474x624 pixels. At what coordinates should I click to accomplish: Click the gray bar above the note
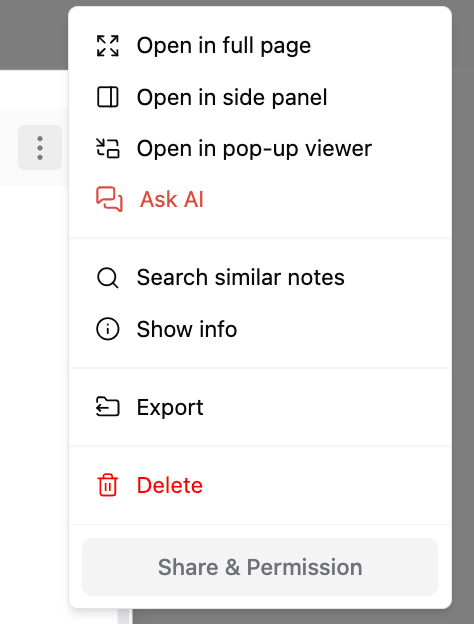tap(34, 35)
